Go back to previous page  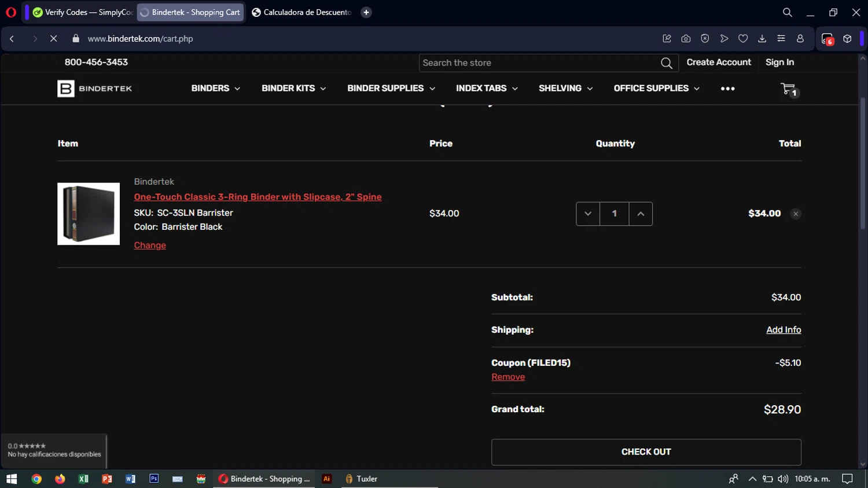12,39
